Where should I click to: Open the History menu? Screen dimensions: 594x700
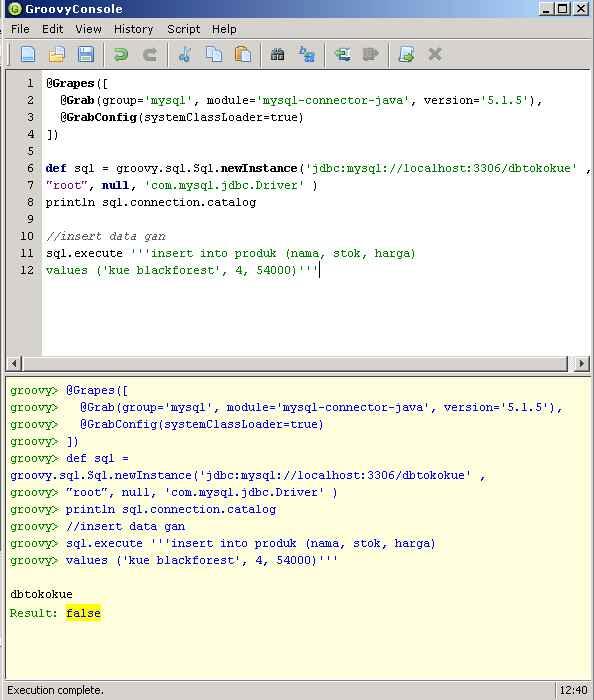pos(133,29)
